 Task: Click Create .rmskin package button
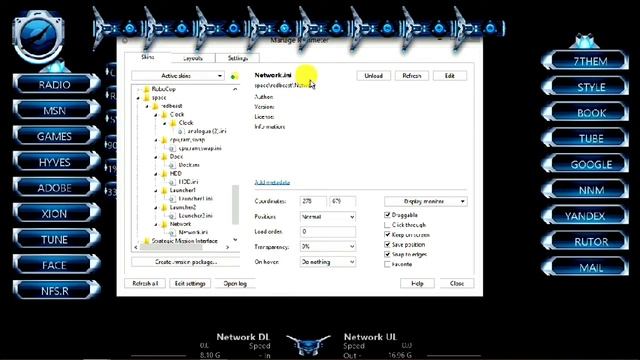pos(186,262)
